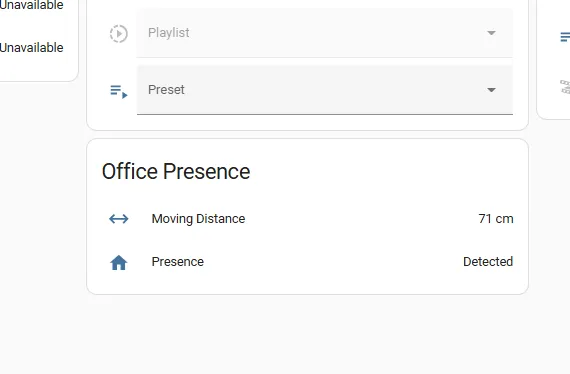Click the lower Unavailable status text
This screenshot has width=570, height=374.
(x=32, y=48)
